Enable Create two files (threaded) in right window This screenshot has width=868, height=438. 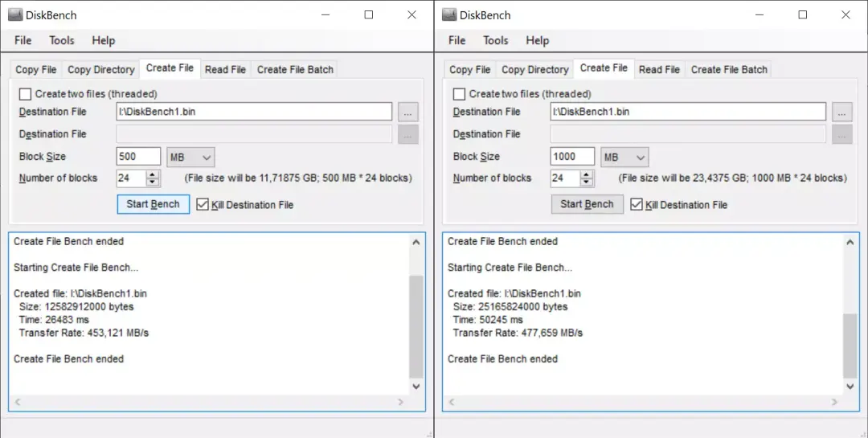point(460,94)
